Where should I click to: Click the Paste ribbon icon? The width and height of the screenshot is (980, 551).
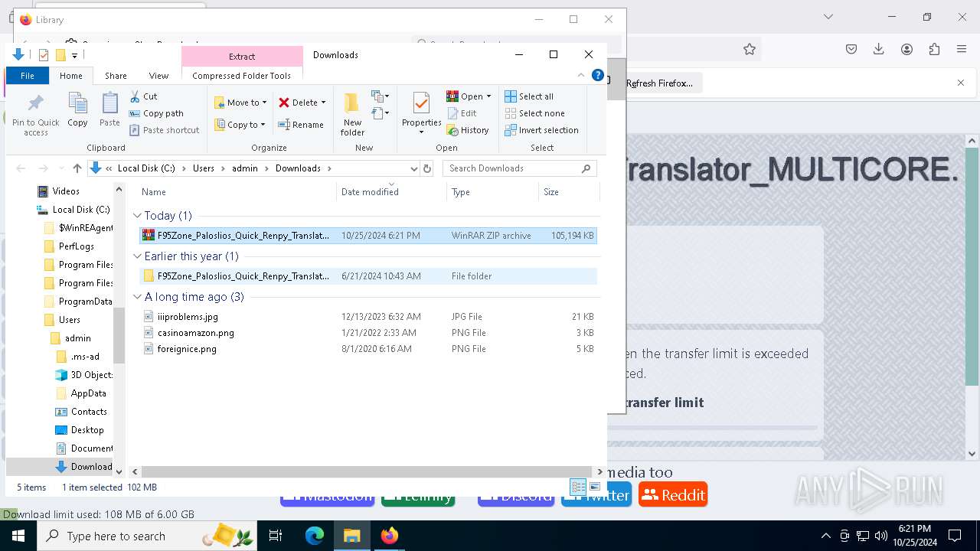(109, 109)
